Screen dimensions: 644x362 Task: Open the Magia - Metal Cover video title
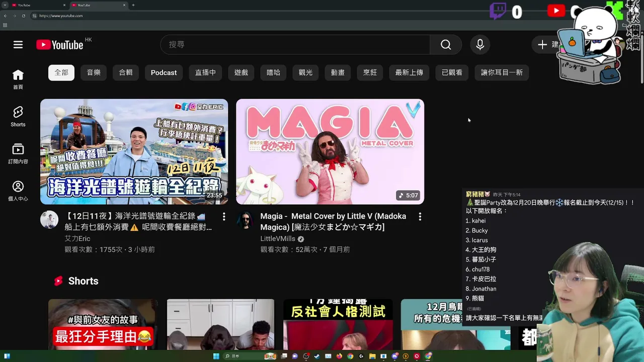[333, 221]
